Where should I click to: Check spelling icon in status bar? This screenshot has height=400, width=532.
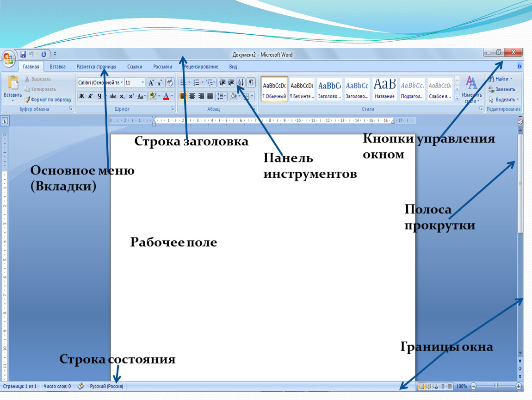point(80,386)
